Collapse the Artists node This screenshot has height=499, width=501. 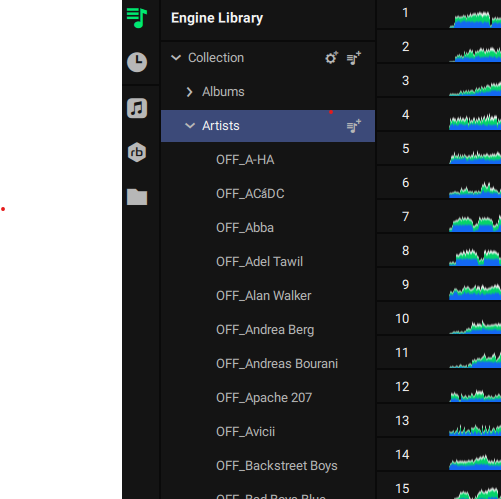(190, 126)
